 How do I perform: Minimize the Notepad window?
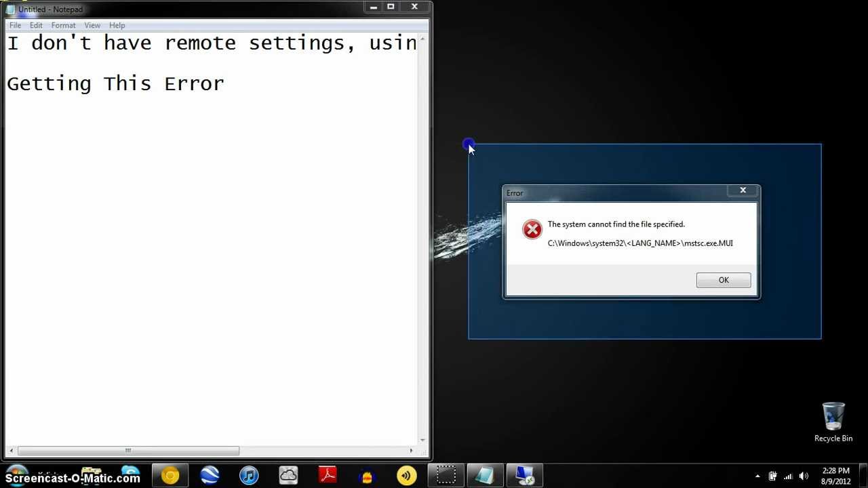[373, 7]
